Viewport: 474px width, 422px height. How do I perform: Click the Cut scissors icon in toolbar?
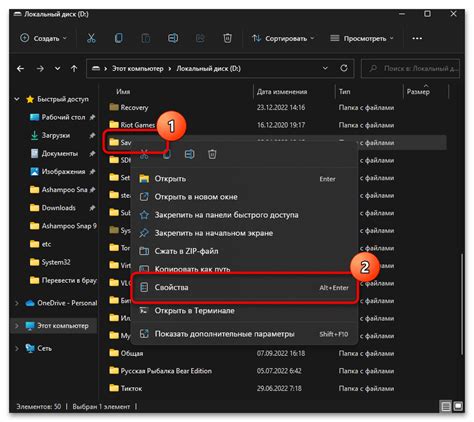(91, 38)
